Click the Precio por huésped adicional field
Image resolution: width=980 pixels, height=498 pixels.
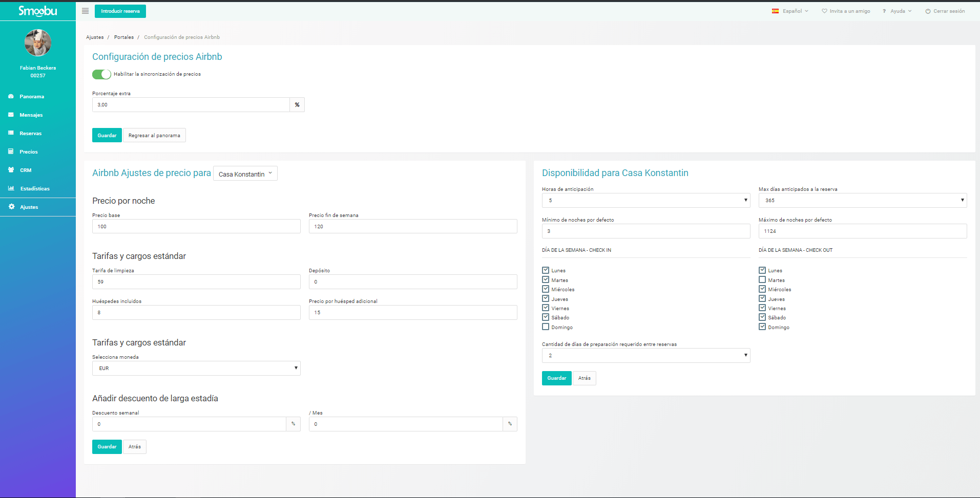[413, 312]
